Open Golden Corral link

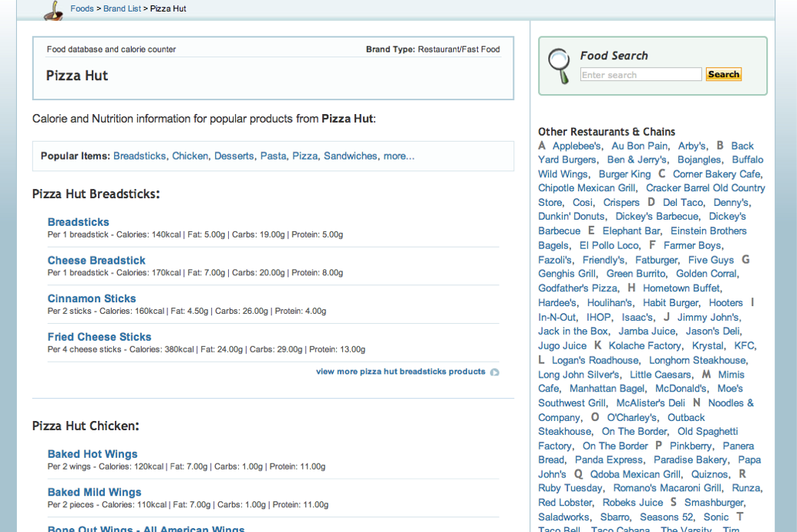pyautogui.click(x=706, y=274)
